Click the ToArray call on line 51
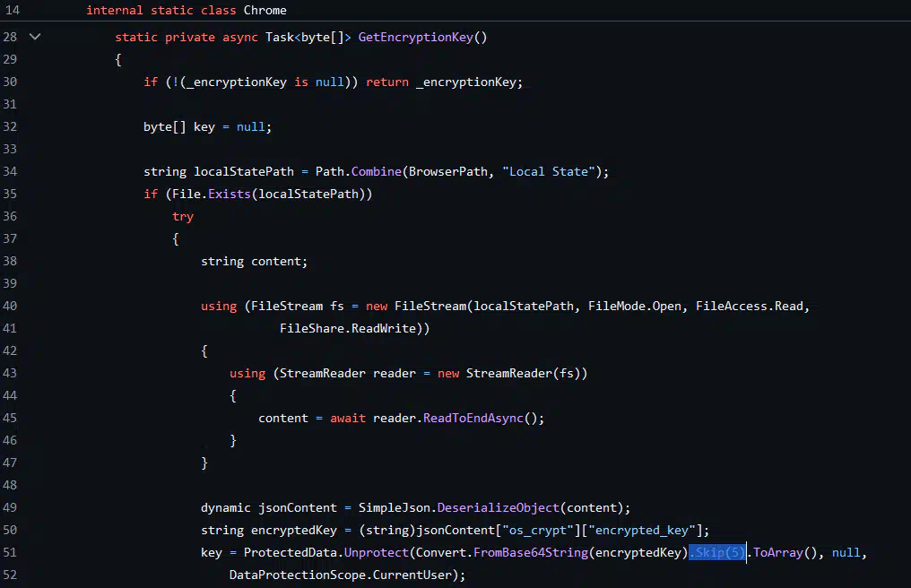The width and height of the screenshot is (911, 588). tap(778, 552)
